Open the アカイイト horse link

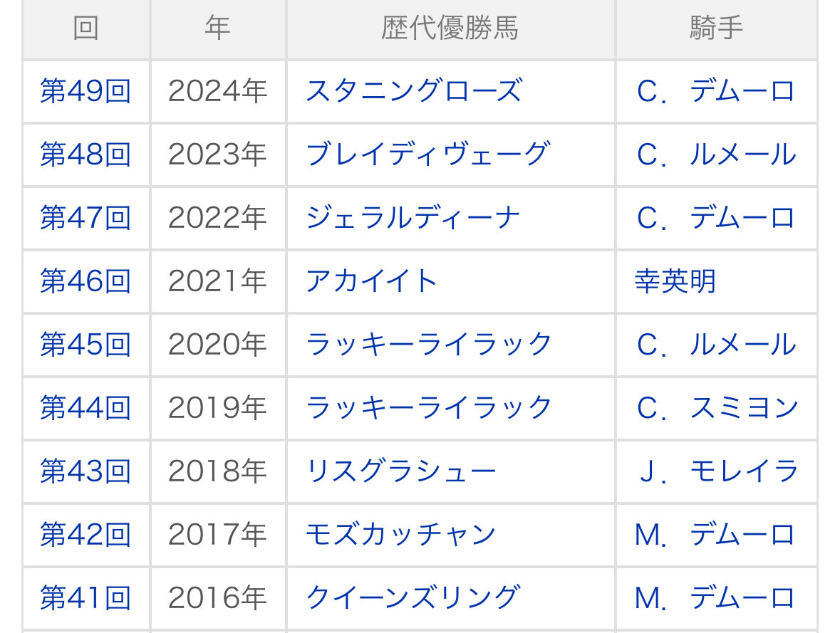[371, 281]
